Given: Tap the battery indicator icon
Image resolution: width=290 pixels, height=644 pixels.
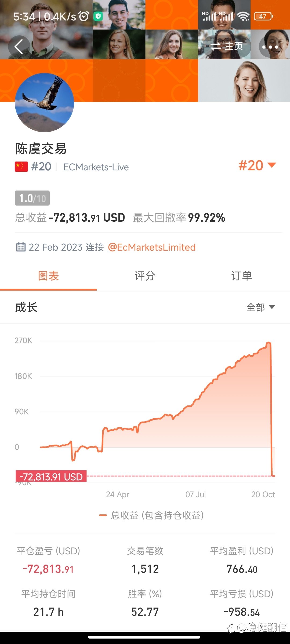Looking at the screenshot, I should [x=263, y=16].
